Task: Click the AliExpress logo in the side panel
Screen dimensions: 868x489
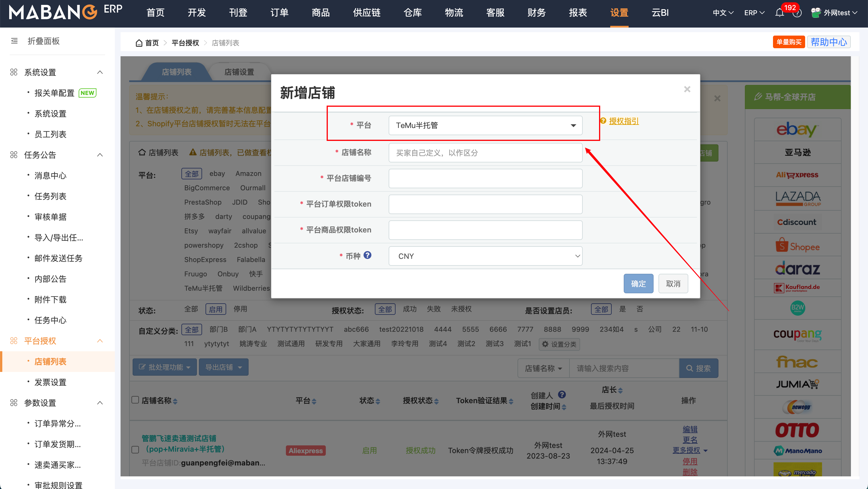Action: [x=797, y=175]
